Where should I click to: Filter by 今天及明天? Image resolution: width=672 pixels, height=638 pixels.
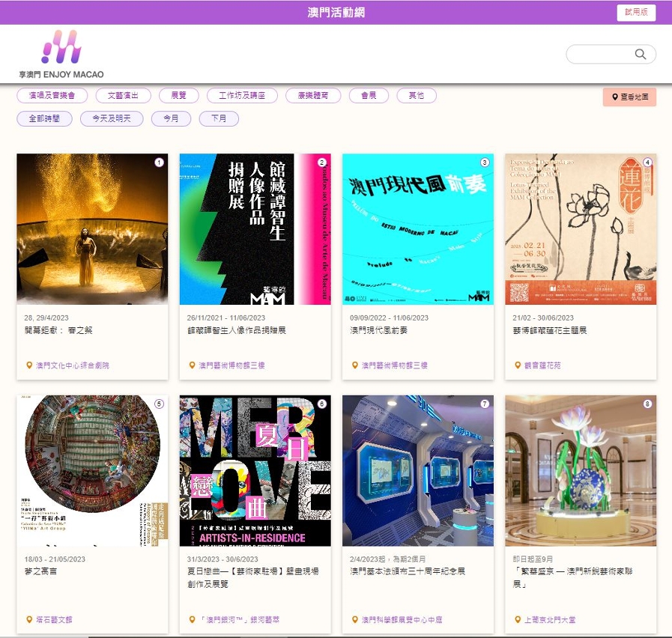[x=112, y=119]
